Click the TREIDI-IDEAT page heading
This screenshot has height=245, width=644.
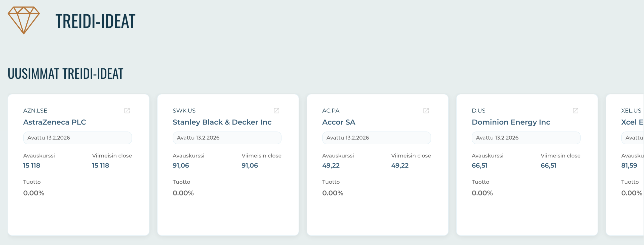[x=95, y=21]
